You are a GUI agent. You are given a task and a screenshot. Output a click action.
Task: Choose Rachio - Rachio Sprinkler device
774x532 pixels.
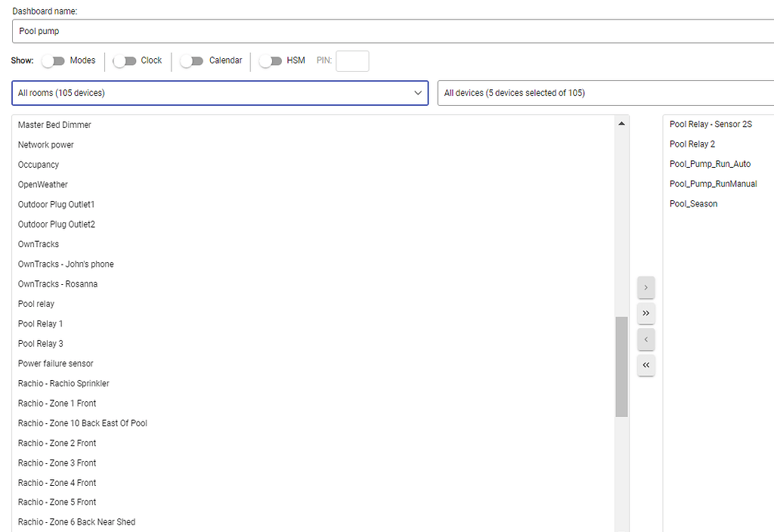click(x=63, y=384)
